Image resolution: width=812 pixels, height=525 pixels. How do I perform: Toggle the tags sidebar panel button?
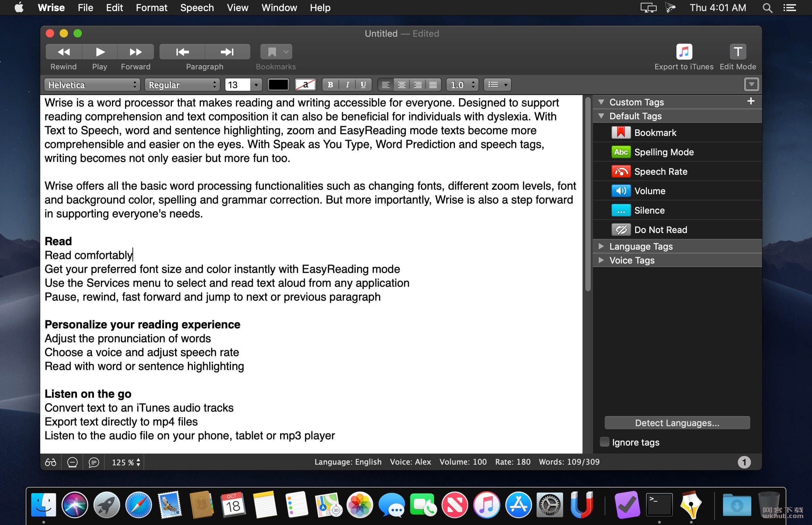point(751,84)
